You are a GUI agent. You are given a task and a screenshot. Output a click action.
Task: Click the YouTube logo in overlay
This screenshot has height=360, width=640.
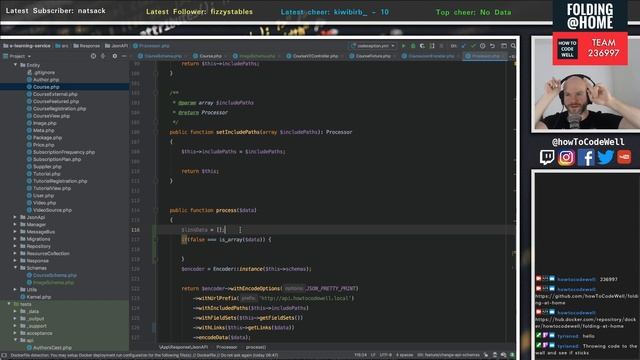(624, 157)
